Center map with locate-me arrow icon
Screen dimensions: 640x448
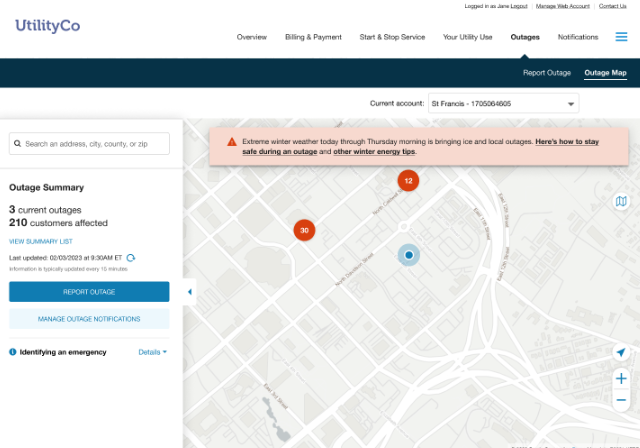(x=621, y=353)
